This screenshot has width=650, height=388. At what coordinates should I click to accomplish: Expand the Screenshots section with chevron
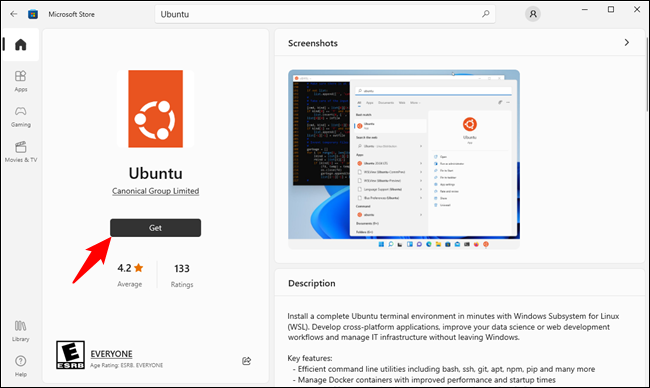point(626,43)
